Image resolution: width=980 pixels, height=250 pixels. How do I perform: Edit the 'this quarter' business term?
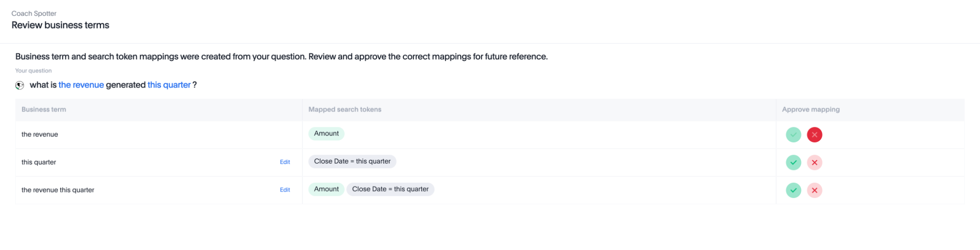click(x=285, y=162)
